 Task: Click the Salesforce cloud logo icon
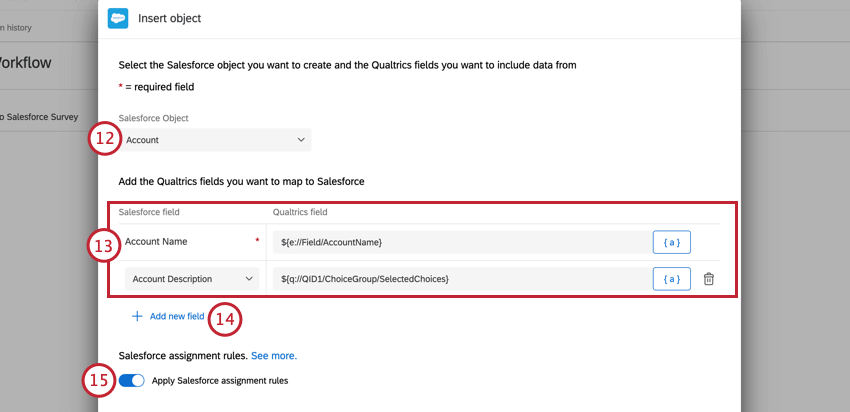point(118,18)
